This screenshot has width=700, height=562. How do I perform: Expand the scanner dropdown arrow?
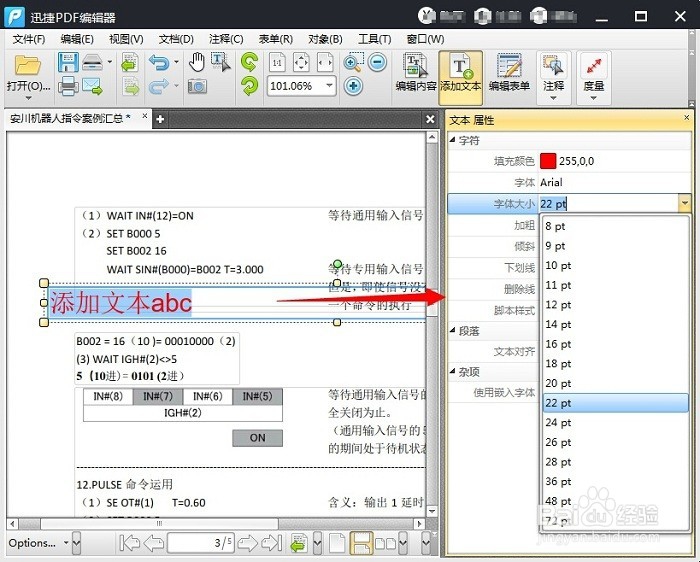[x=110, y=62]
